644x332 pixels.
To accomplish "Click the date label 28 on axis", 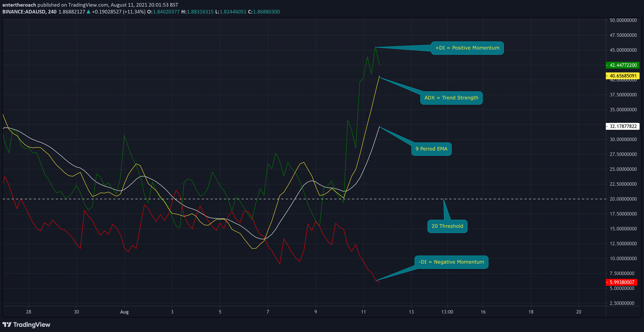I will (29, 312).
